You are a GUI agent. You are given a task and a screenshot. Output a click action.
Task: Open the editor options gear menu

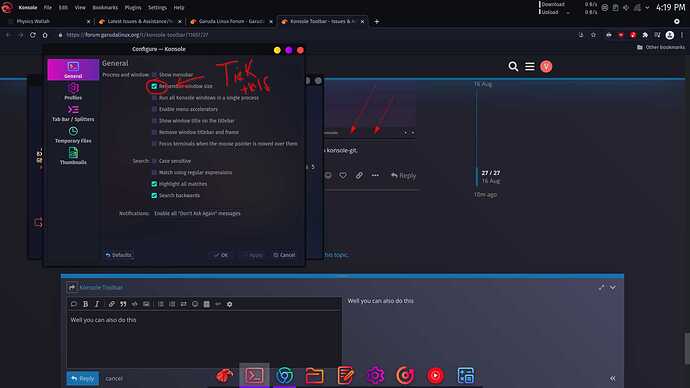point(229,304)
